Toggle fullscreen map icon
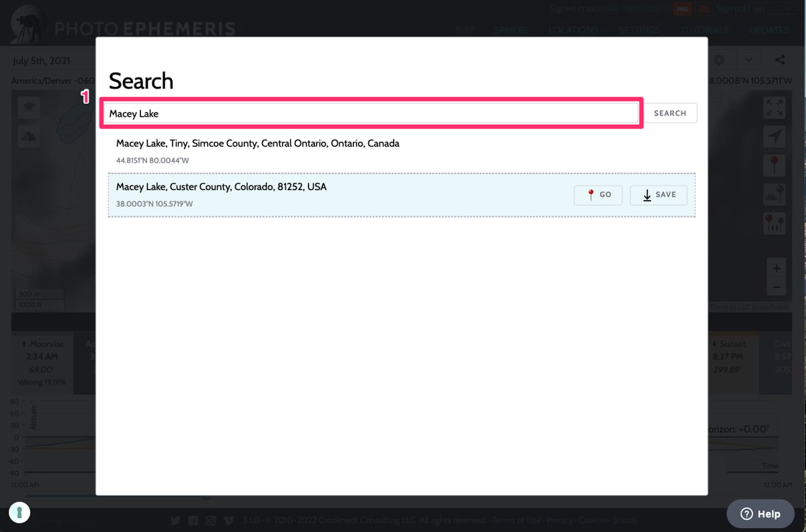Image resolution: width=806 pixels, height=532 pixels. pos(774,107)
